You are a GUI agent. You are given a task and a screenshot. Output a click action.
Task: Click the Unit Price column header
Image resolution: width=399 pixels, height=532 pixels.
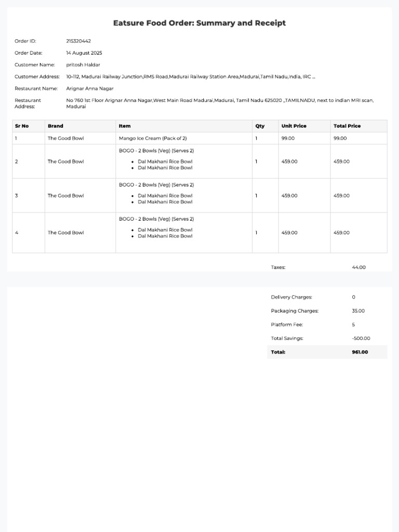(294, 126)
